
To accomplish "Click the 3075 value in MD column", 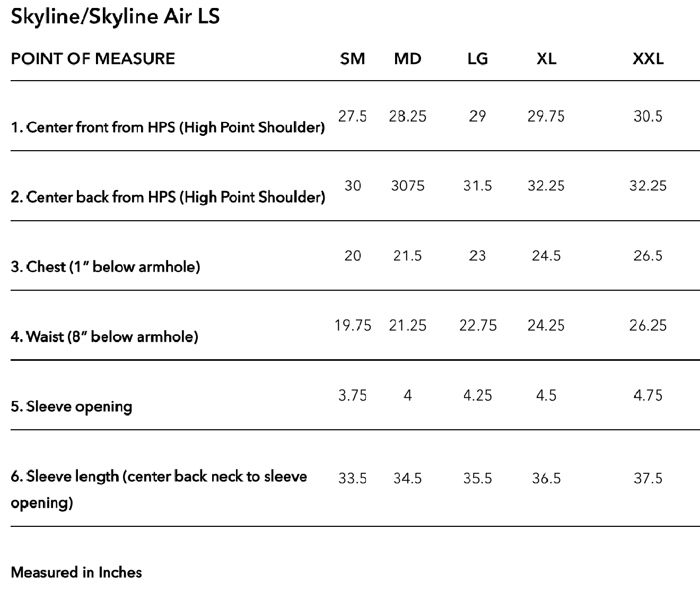I will (x=407, y=186).
